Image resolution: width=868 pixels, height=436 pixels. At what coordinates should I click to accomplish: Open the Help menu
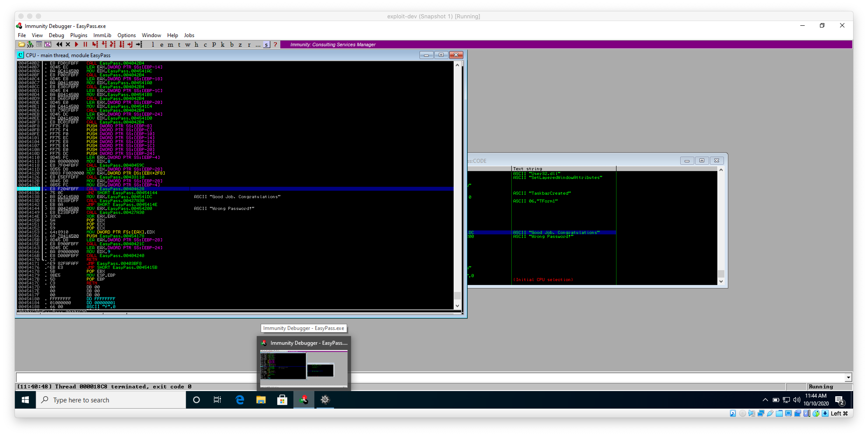172,35
